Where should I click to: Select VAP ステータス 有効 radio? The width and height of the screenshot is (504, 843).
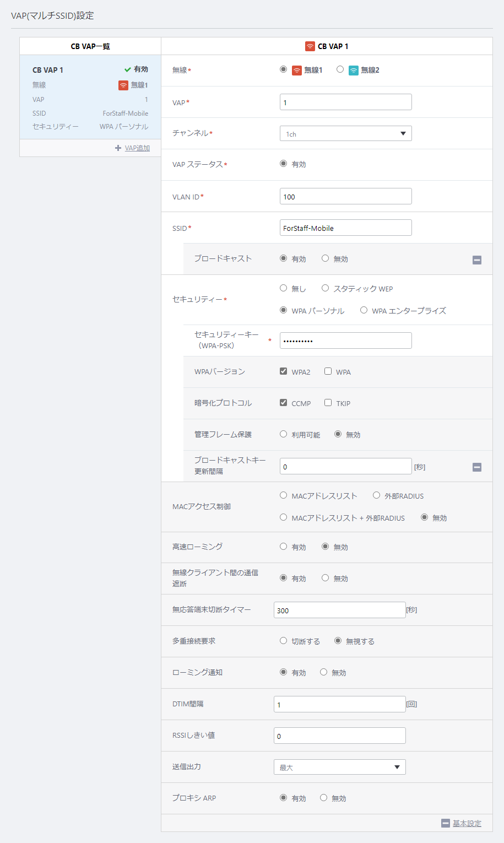[x=283, y=164]
